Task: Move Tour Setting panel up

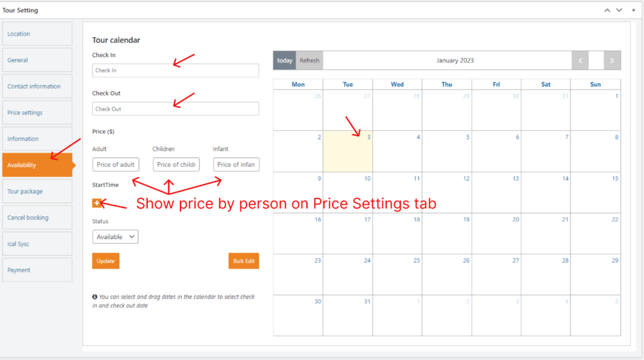Action: click(x=607, y=10)
